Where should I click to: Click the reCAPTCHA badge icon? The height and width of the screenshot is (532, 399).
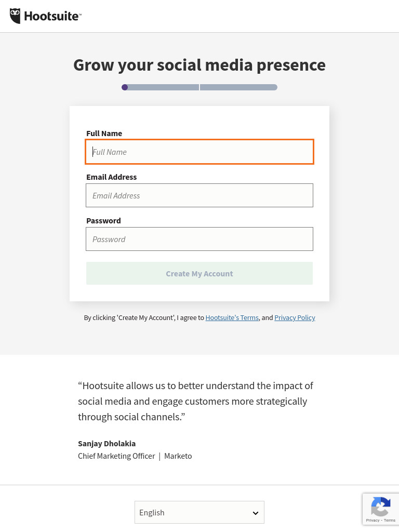[x=381, y=506]
